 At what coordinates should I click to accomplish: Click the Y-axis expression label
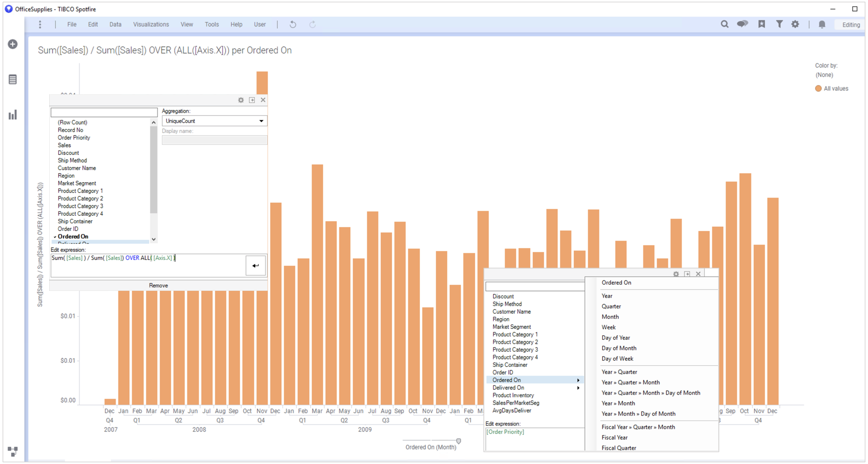click(40, 245)
